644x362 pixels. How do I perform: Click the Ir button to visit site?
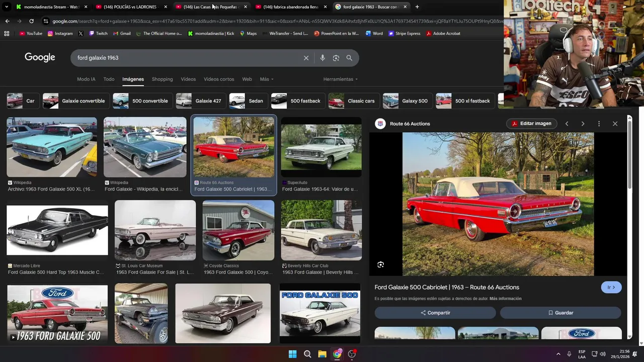611,288
